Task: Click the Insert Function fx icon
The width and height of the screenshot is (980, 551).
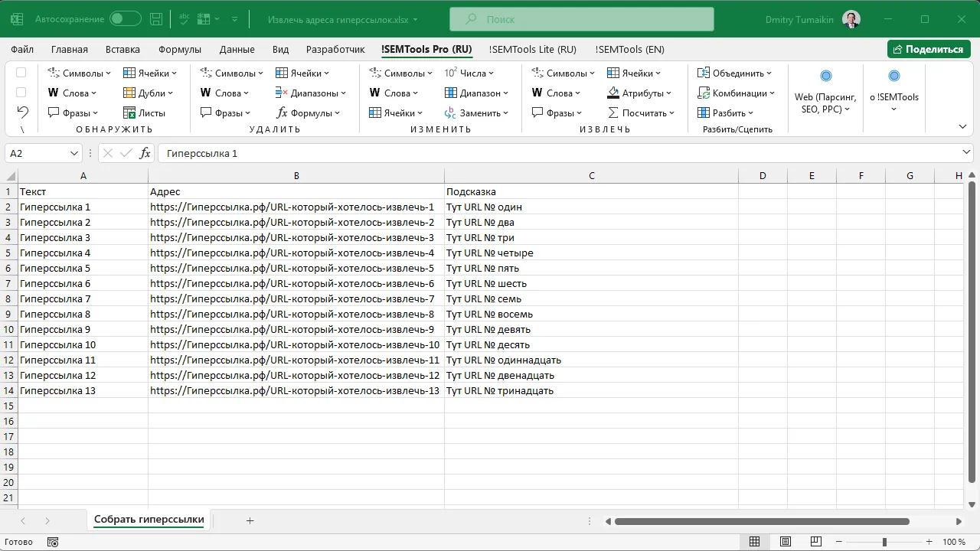Action: 145,153
